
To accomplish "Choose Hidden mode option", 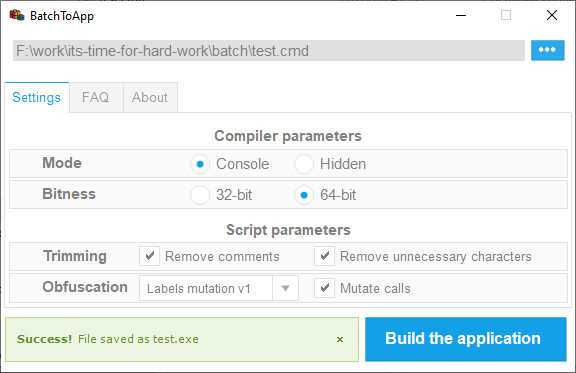I will point(304,164).
